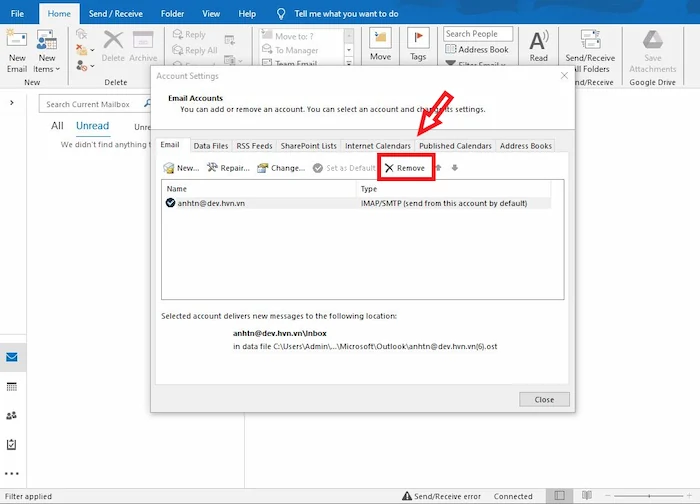Screen dimensions: 700x504
Task: Click the Connected status text
Action: pos(513,496)
